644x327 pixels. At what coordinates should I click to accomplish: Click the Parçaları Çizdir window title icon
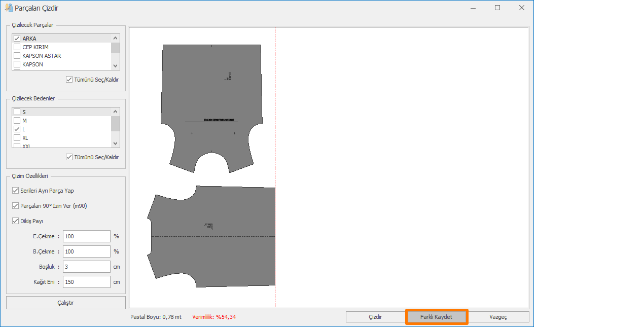[8, 8]
